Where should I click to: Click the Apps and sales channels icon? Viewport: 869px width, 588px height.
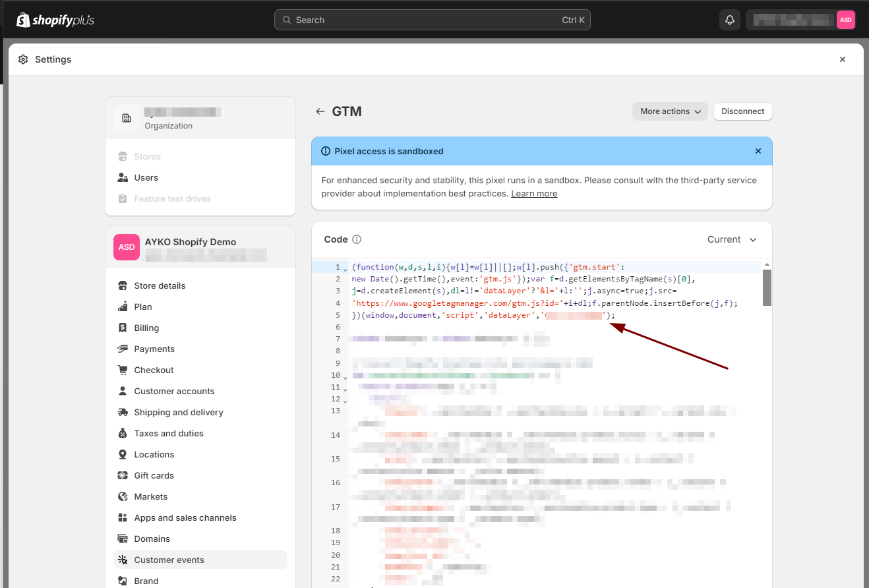(x=123, y=517)
